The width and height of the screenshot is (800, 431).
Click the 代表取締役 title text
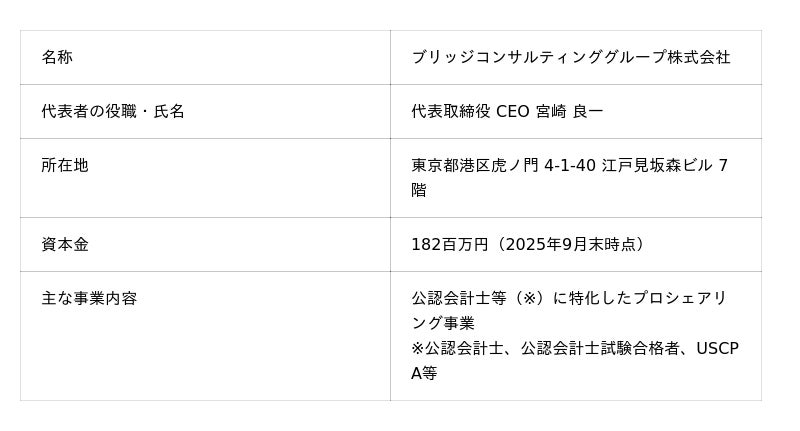tap(451, 112)
